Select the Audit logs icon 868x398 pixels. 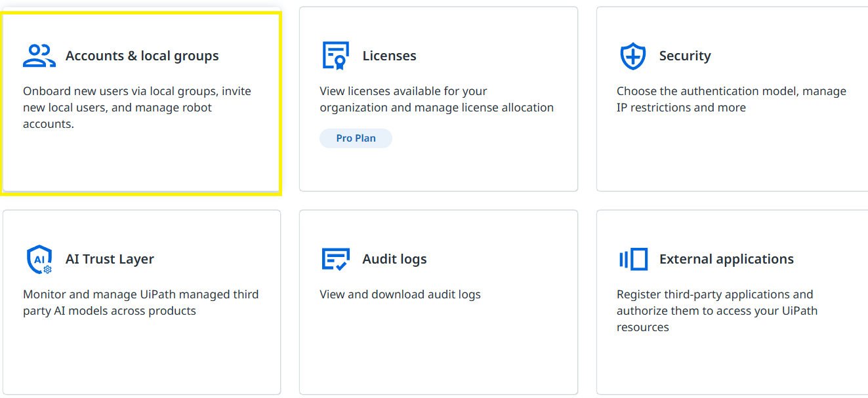click(x=336, y=259)
